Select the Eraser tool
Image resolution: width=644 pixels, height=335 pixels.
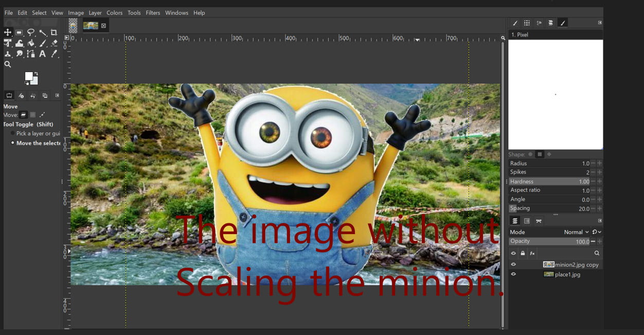click(54, 43)
